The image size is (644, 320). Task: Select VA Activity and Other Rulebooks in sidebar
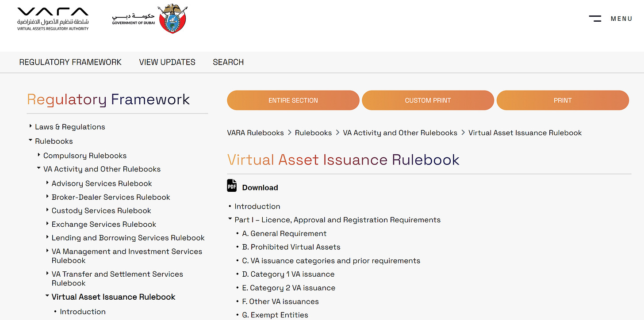(102, 169)
